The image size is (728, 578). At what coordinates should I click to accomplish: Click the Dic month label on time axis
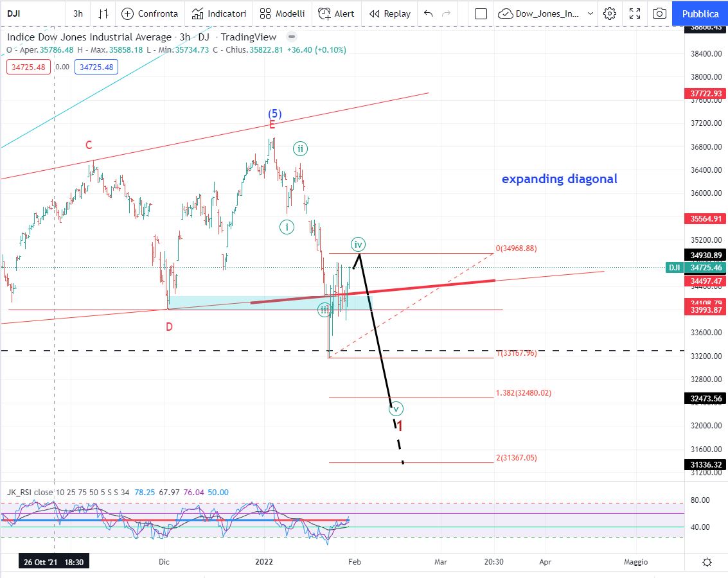click(x=164, y=562)
